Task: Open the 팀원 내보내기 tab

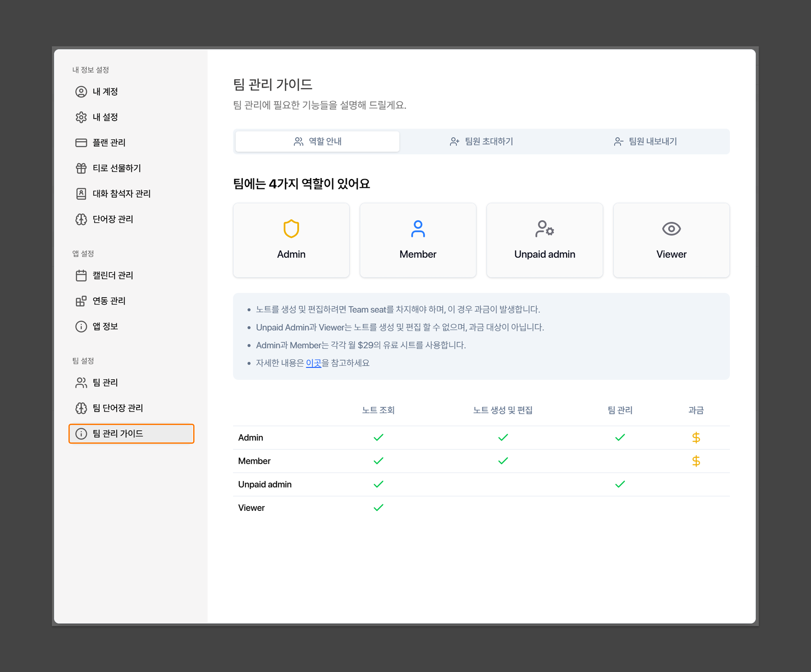Action: 645,141
